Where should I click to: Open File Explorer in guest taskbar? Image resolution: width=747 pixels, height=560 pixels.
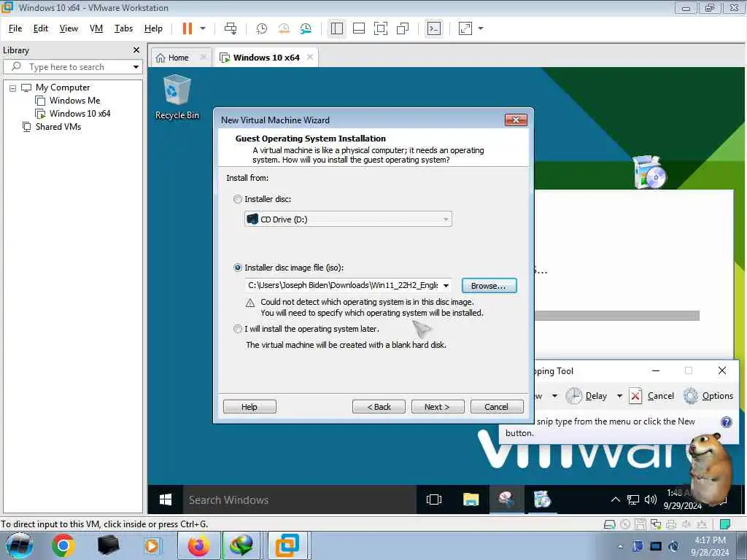coord(471,499)
